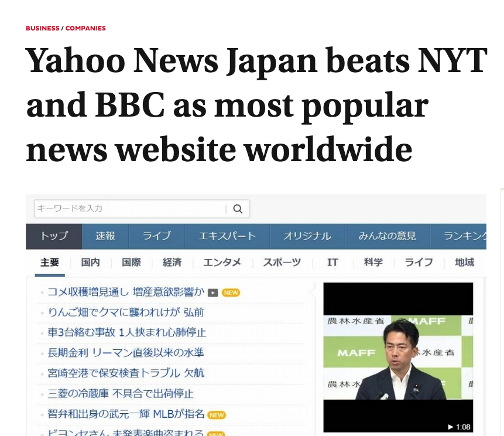Open headline 智弁和出身の武元一輝 MLBが指名
Viewport: 504px width, 436px height.
(x=126, y=414)
